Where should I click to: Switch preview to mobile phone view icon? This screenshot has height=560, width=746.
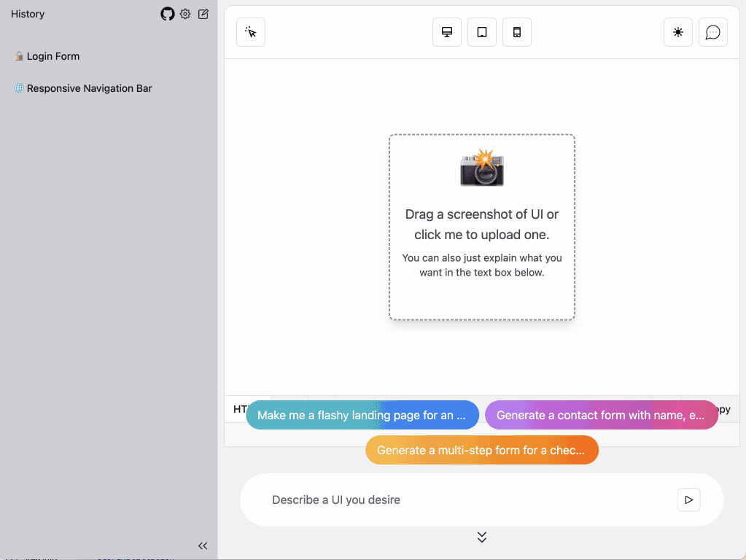tap(516, 31)
